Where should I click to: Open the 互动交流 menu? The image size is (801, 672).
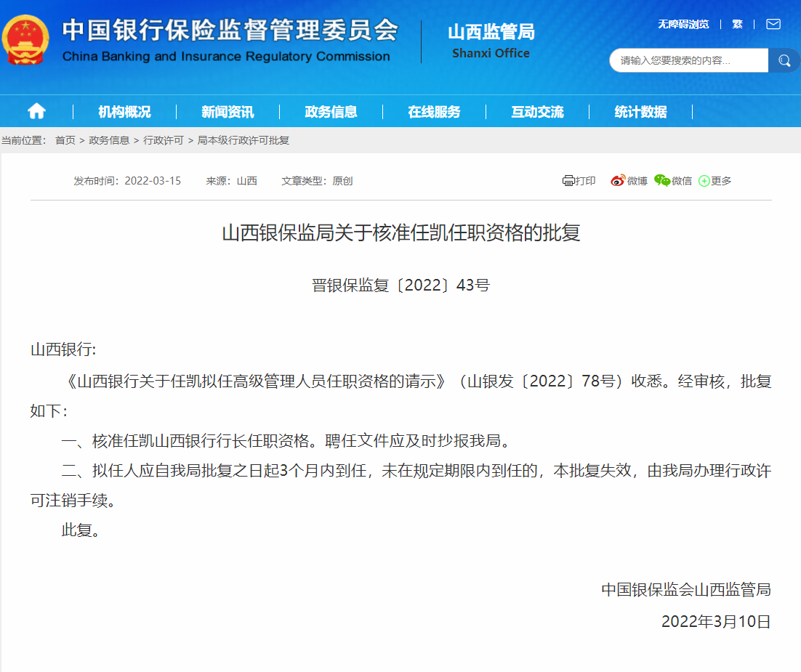pos(537,112)
